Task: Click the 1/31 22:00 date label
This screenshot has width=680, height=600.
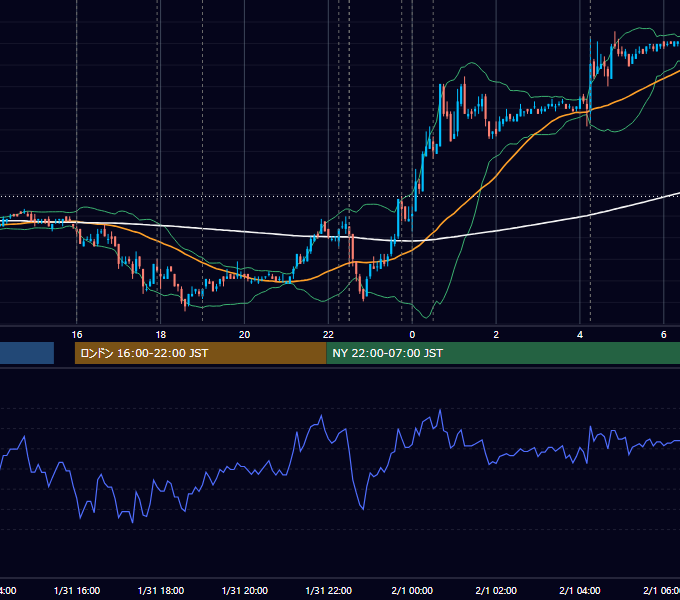Action: click(328, 590)
